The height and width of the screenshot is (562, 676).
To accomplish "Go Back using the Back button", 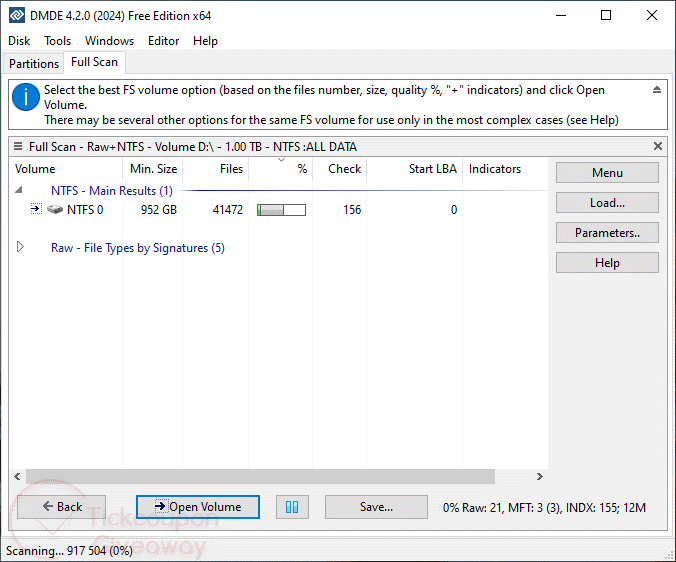I will coord(62,507).
